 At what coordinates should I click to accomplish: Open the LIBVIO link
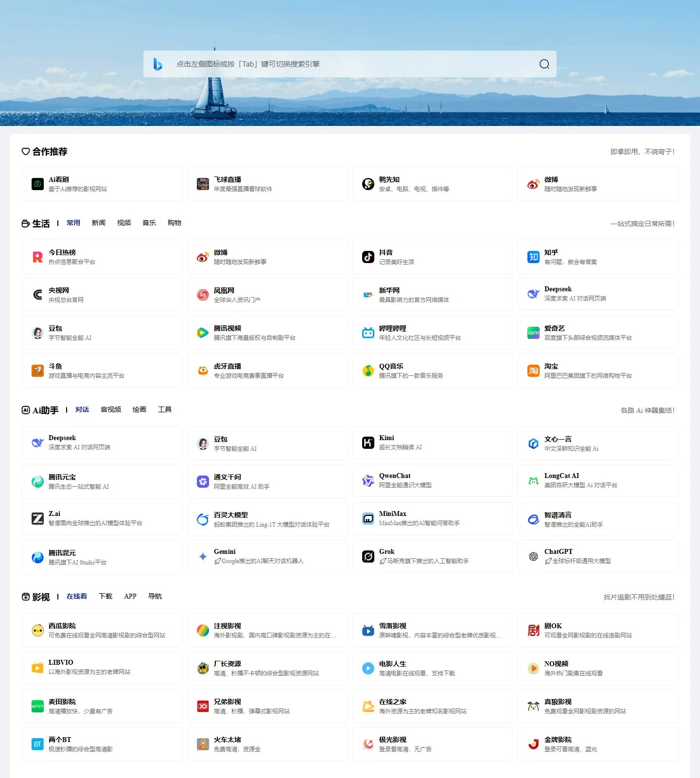point(102,668)
